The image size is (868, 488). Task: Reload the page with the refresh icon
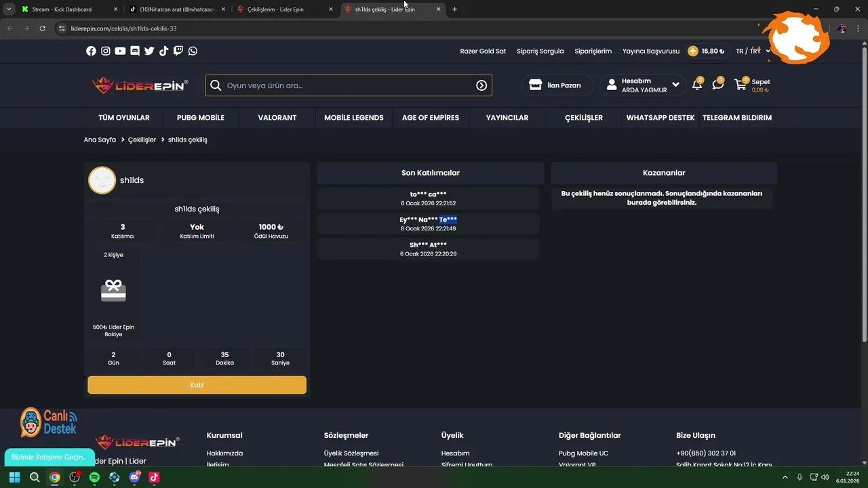point(42,28)
